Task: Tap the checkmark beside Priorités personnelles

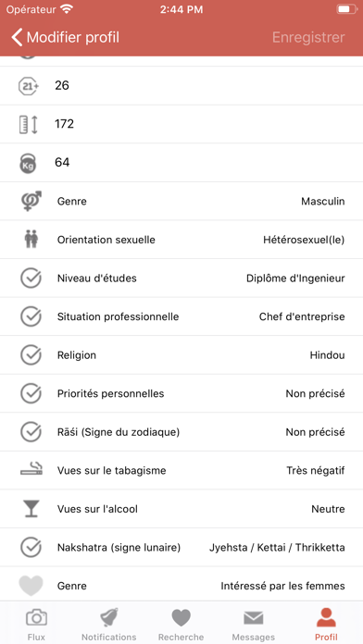Action: 31,393
